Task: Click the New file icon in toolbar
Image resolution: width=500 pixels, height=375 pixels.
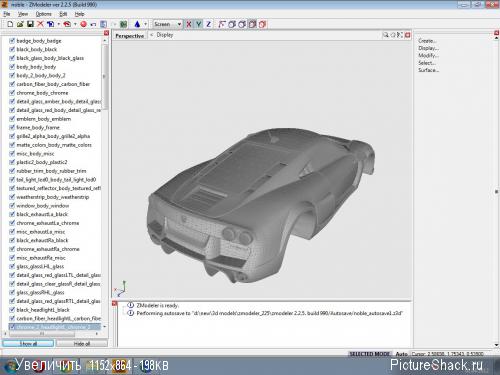Action: click(10, 24)
